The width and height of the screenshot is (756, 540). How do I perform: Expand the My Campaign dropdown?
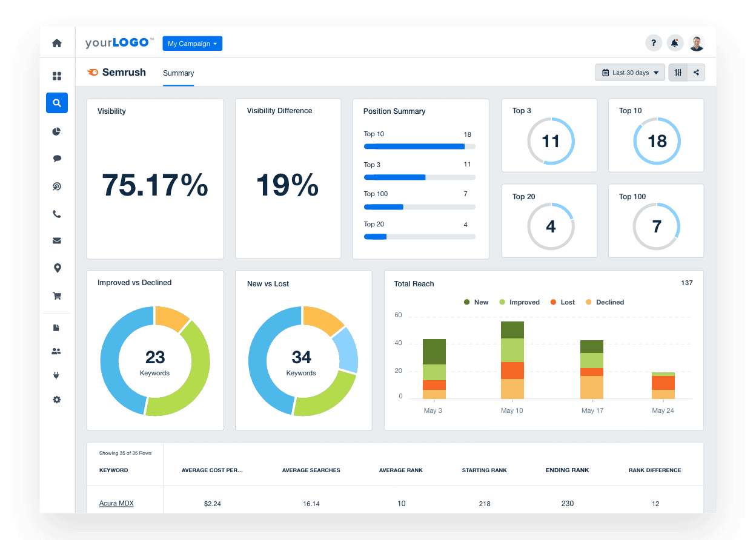[192, 43]
